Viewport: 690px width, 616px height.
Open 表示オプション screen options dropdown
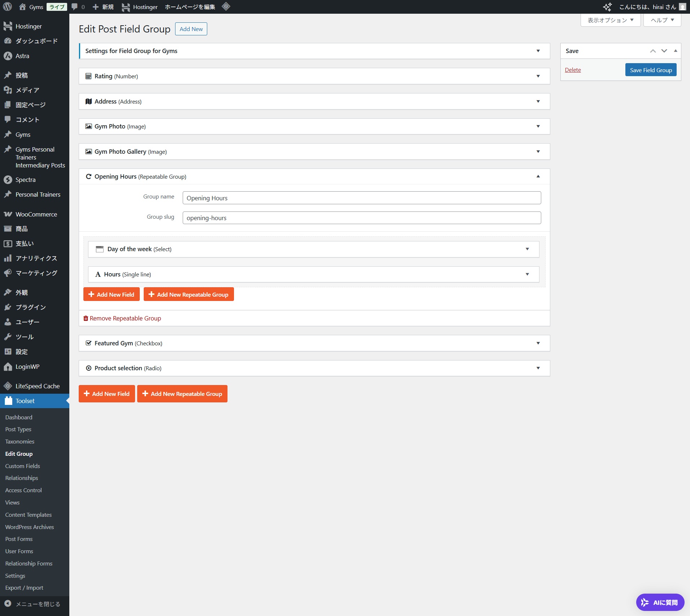pos(611,20)
